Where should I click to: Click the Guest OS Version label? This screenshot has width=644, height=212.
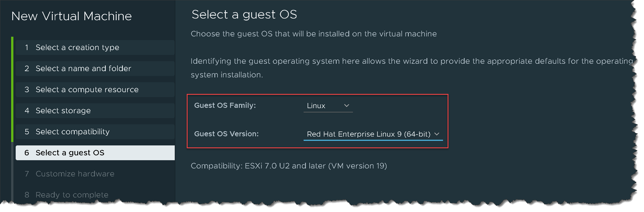[x=226, y=134]
